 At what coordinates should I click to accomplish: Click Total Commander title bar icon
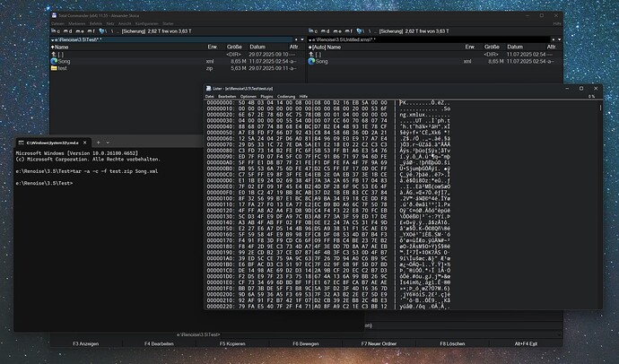(x=54, y=15)
